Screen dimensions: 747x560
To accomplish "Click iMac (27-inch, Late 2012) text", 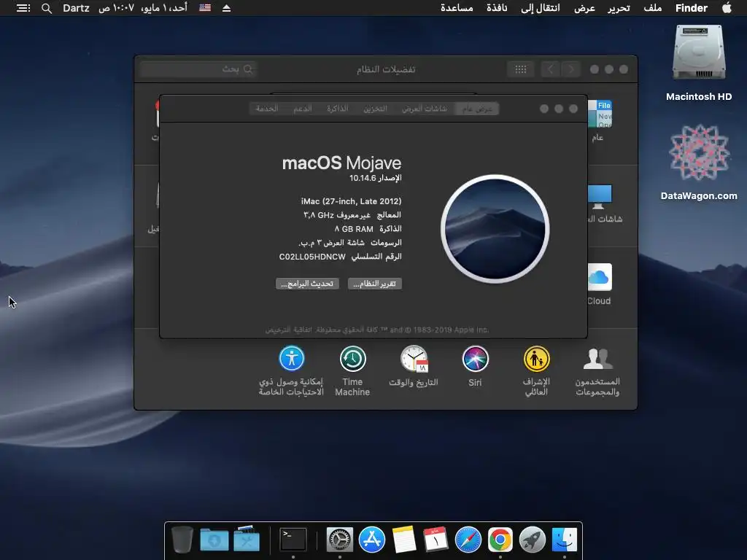I will [x=351, y=201].
